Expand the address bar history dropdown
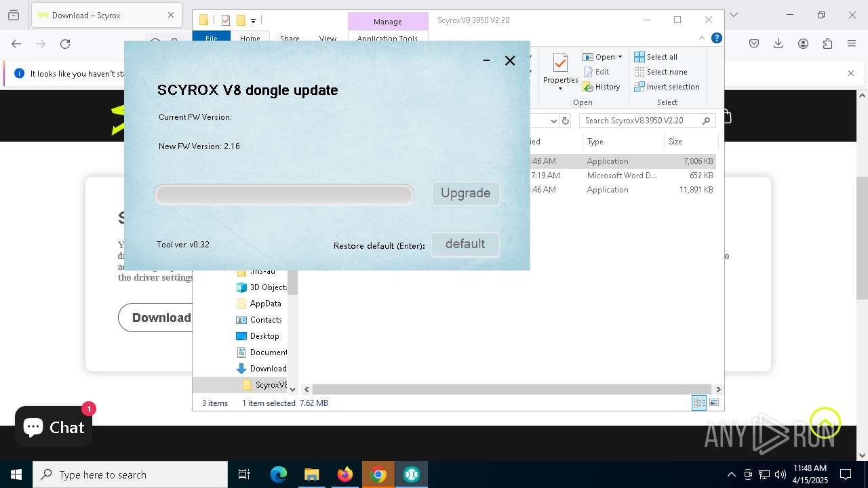This screenshot has width=868, height=488. (x=553, y=121)
